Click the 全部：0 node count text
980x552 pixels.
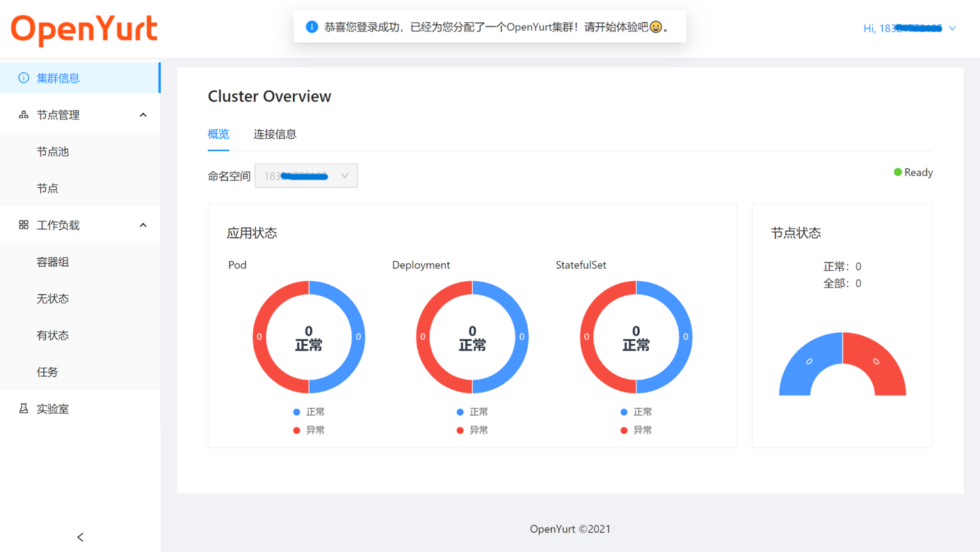point(842,283)
